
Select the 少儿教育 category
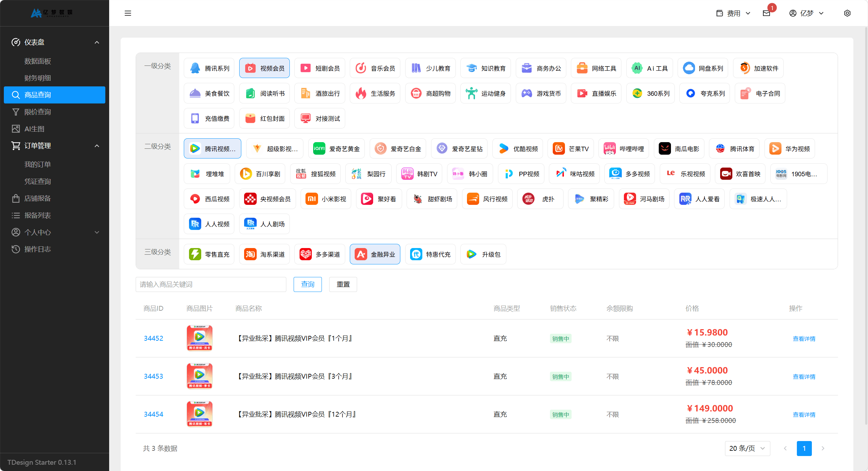(x=430, y=68)
